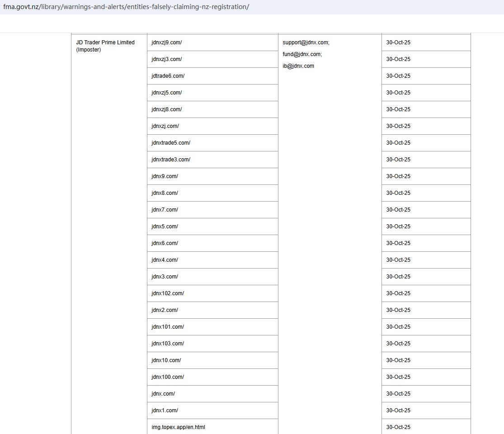504x434 pixels.
Task: Click the 30-Oct-25 date beside jdtrade6.com/
Action: pyautogui.click(x=398, y=76)
